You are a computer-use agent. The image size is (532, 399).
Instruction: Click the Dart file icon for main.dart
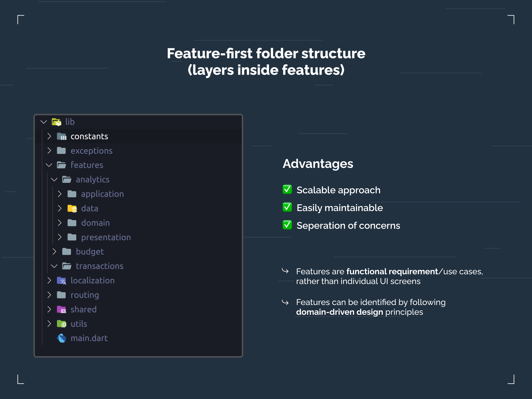pos(61,338)
